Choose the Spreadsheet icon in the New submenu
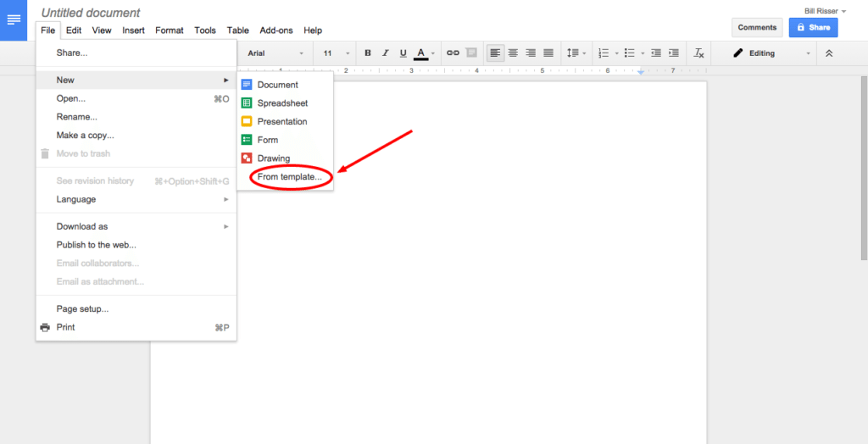Image resolution: width=868 pixels, height=444 pixels. (x=247, y=103)
